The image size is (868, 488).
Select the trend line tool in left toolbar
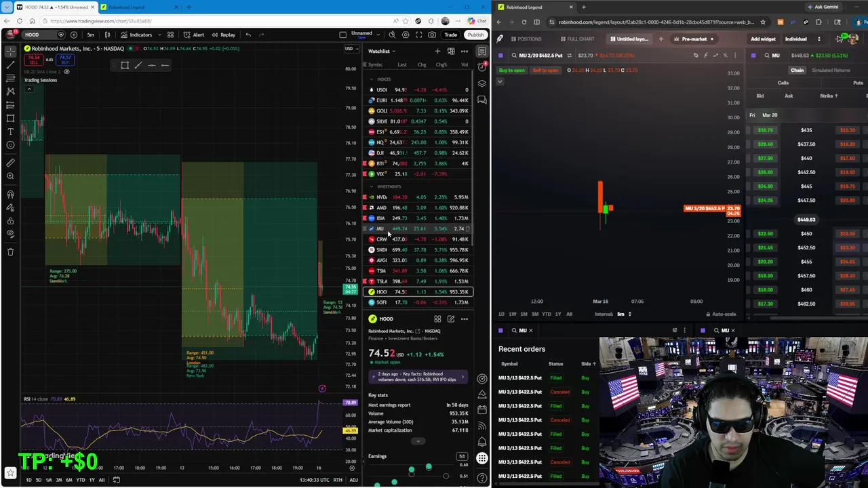pyautogui.click(x=10, y=65)
